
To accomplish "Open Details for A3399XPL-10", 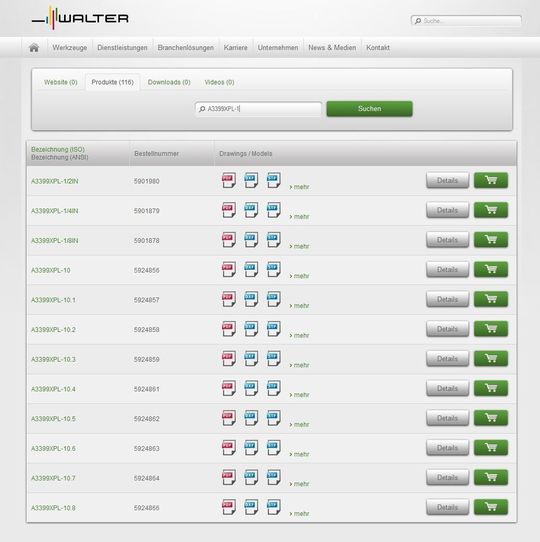I will tap(447, 269).
